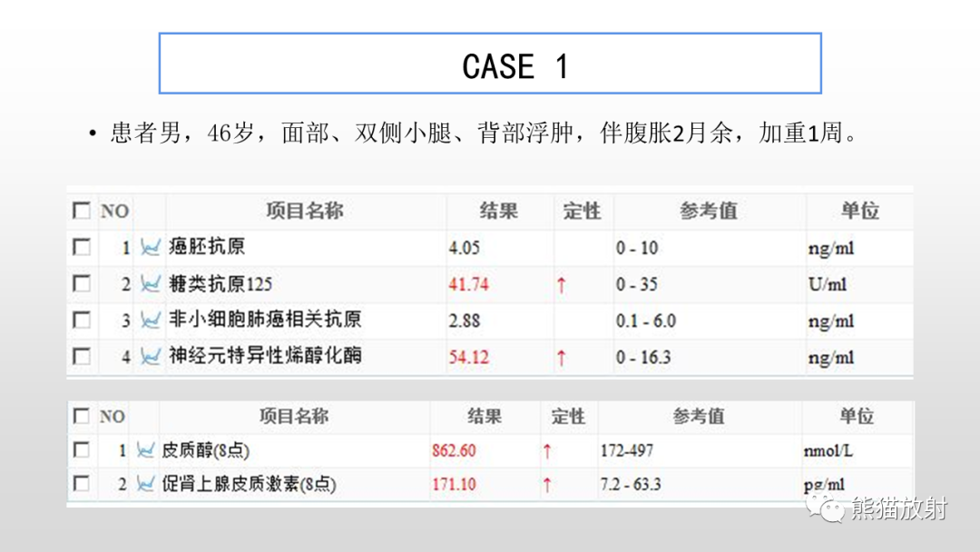
Task: Select the 促肾上腺皮质激素(8点) item name
Action: tap(249, 484)
